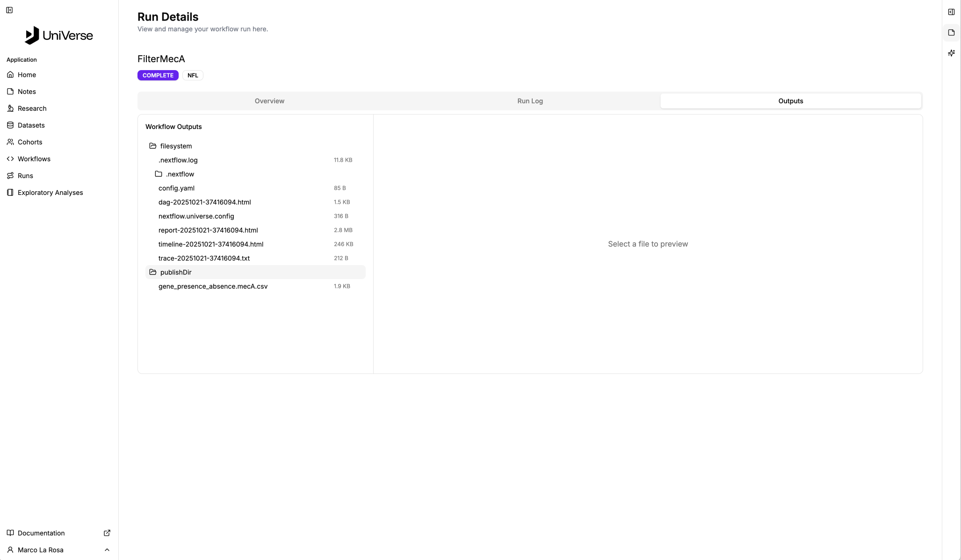The width and height of the screenshot is (961, 560).
Task: Open the AI sparkle assistant icon
Action: [x=951, y=53]
